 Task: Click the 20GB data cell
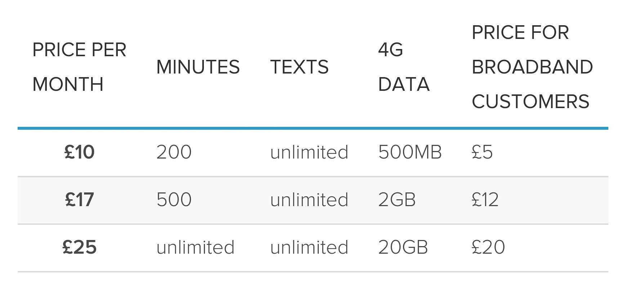click(403, 247)
